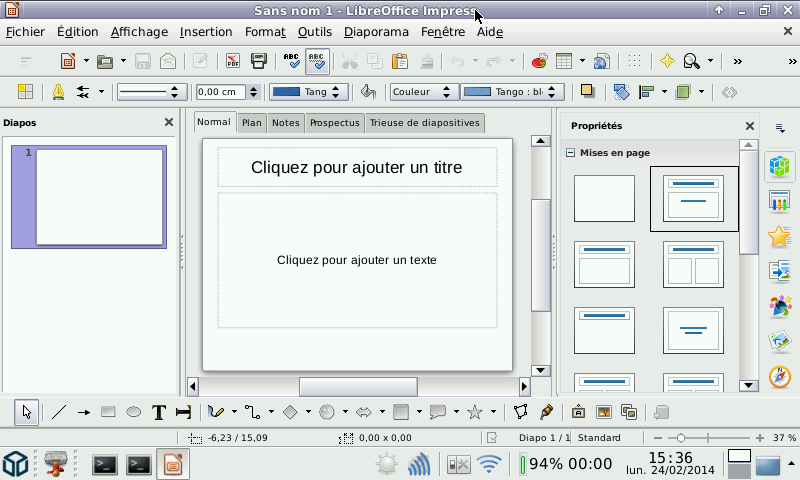Switch to the Notes tab

coord(286,123)
